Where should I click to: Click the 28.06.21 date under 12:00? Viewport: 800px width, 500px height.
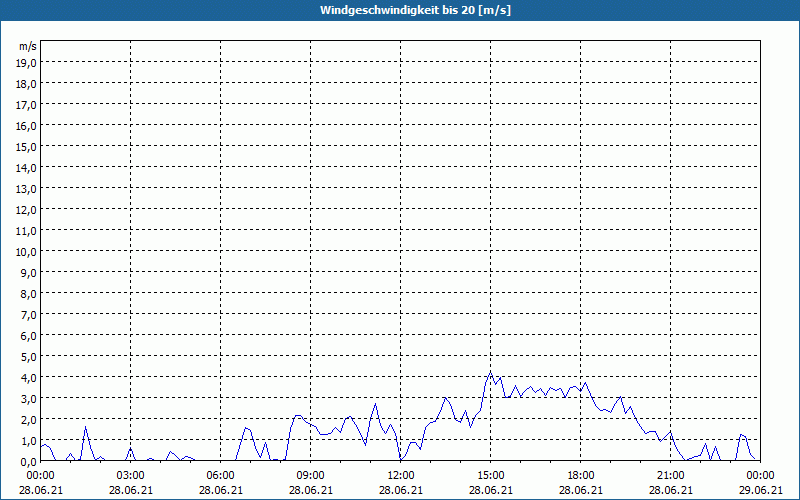[401, 490]
